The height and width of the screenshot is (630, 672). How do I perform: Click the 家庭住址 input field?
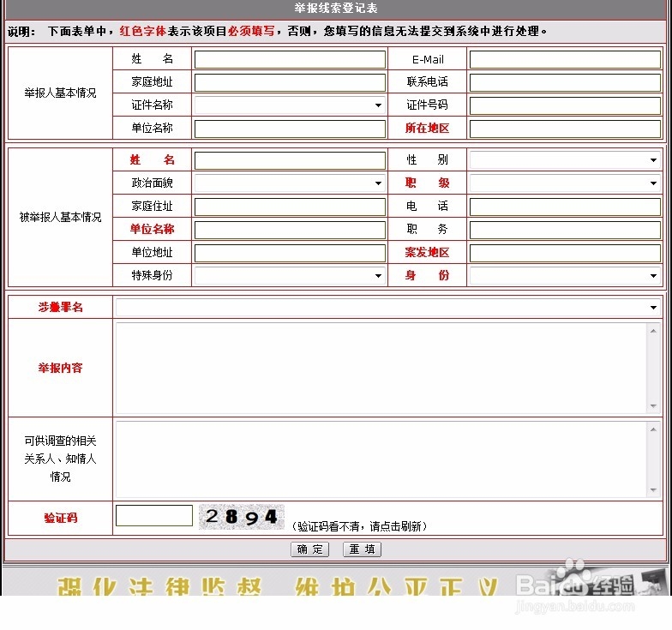(x=290, y=207)
